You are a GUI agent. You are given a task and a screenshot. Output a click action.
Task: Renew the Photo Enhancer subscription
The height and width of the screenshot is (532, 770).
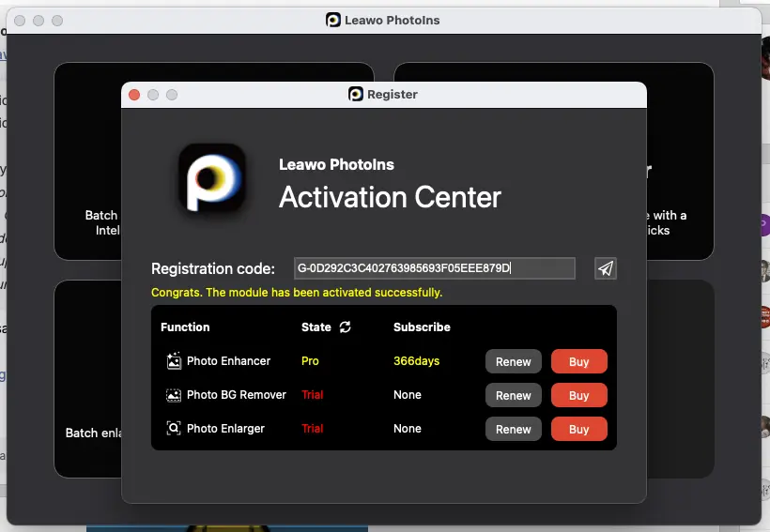pos(513,361)
